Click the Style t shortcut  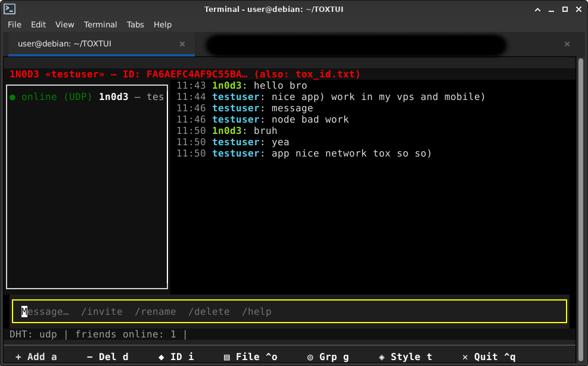[405, 357]
